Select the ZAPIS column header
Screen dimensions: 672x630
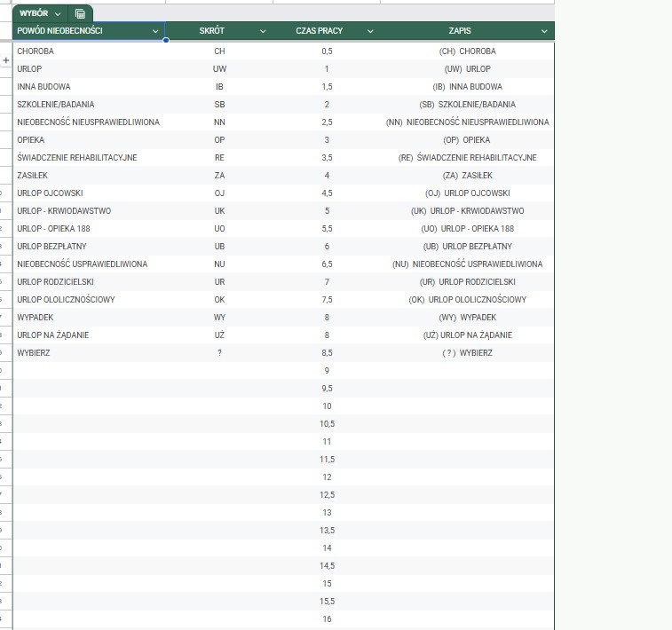pos(460,31)
